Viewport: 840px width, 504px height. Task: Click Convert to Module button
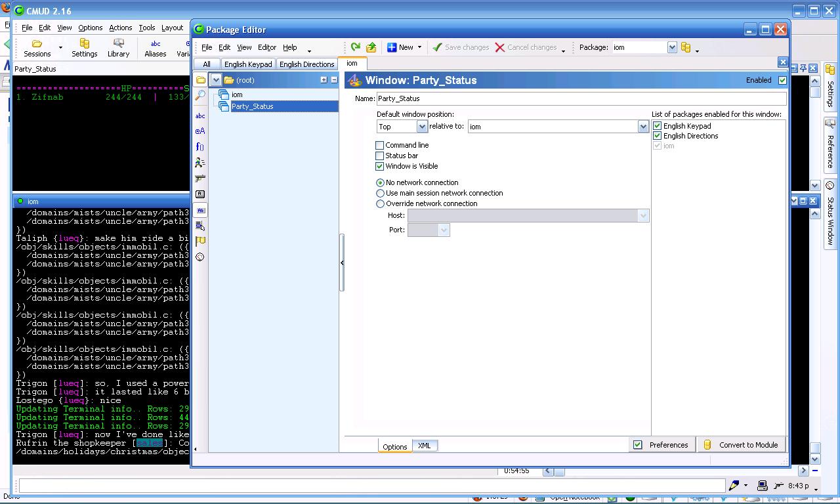742,445
